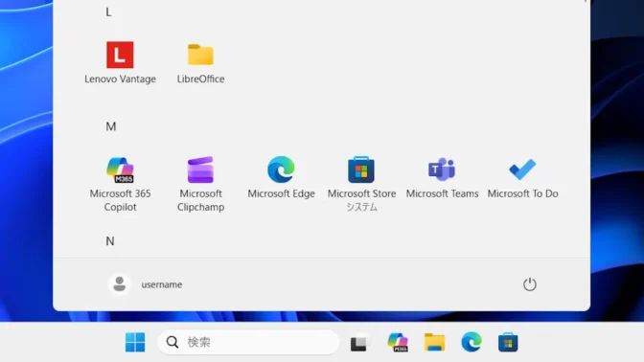Launch Microsoft Teams

pyautogui.click(x=442, y=178)
